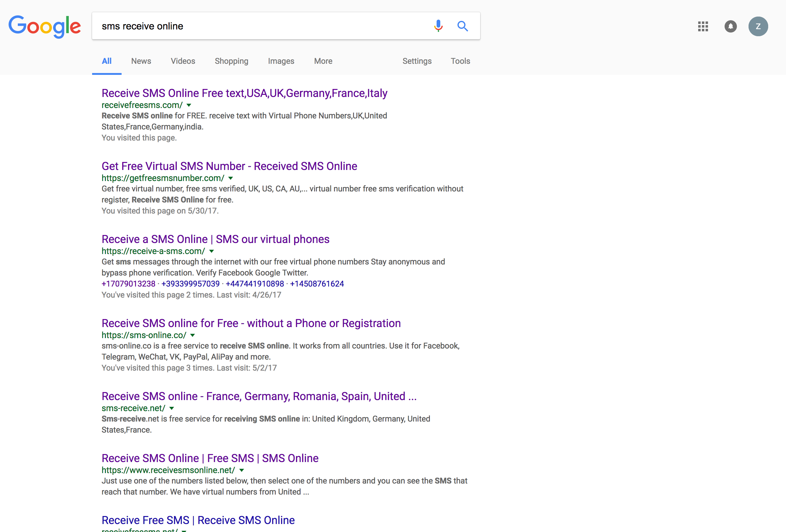Open the Z account avatar menu
Screen dimensions: 786x532
pos(758,26)
